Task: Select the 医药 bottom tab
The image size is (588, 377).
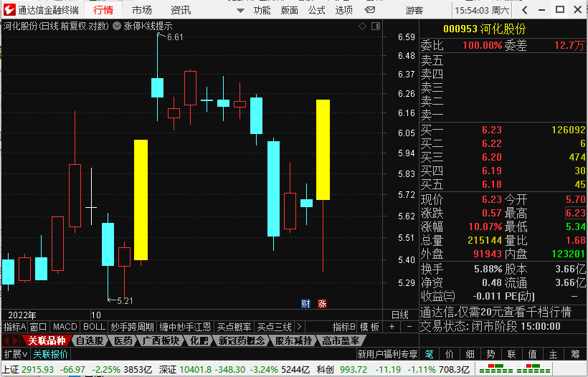Action: (x=123, y=340)
